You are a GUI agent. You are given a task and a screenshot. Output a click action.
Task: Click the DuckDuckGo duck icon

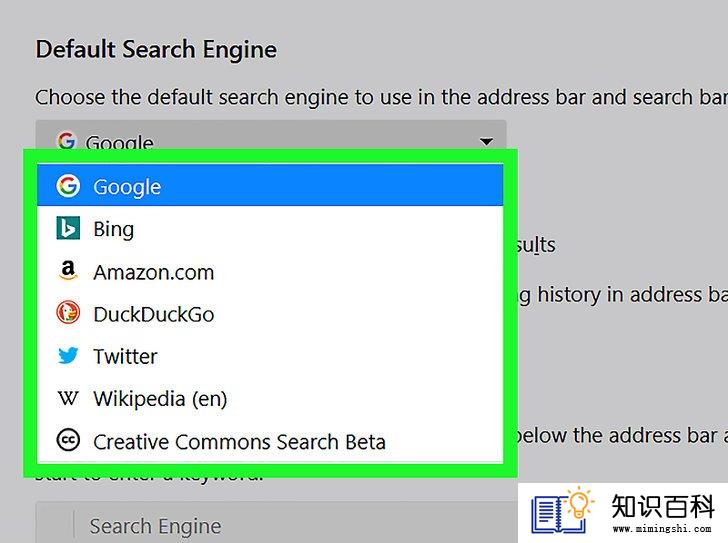pos(68,313)
